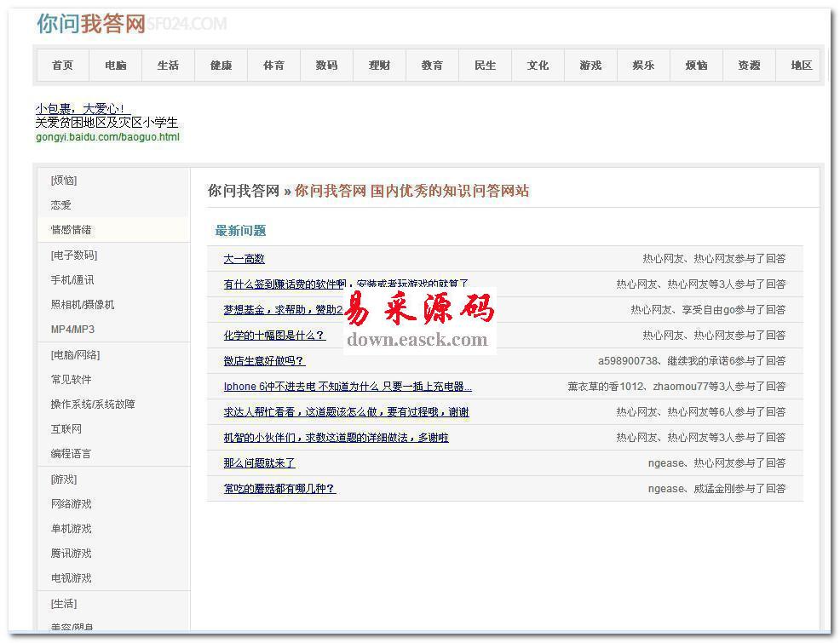Select 恋爱 in the left sidebar
840x643 pixels.
(x=61, y=205)
